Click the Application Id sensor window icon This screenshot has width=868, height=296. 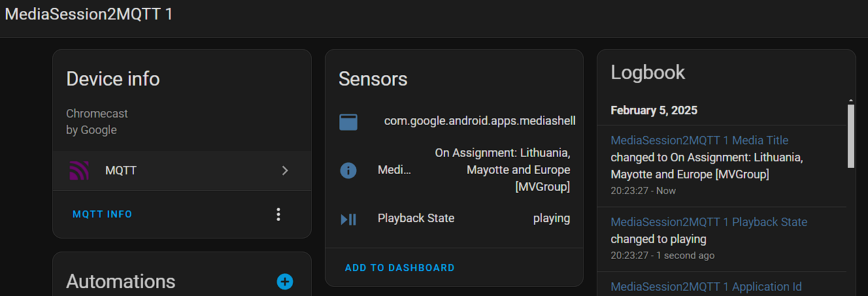point(348,122)
